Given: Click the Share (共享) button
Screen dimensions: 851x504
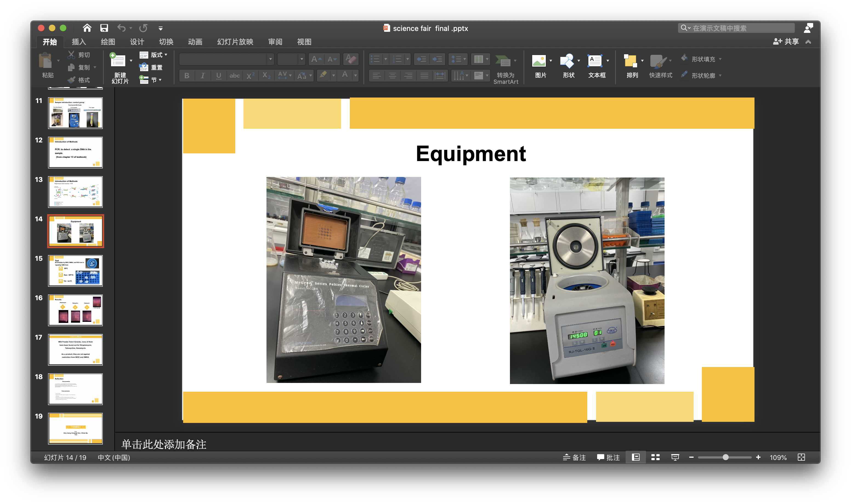Looking at the screenshot, I should [x=786, y=41].
